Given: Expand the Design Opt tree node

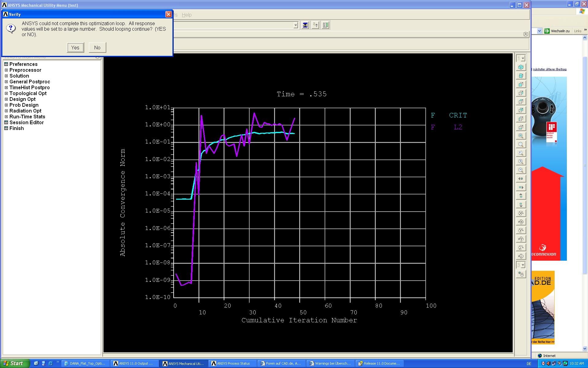Looking at the screenshot, I should click(x=6, y=99).
